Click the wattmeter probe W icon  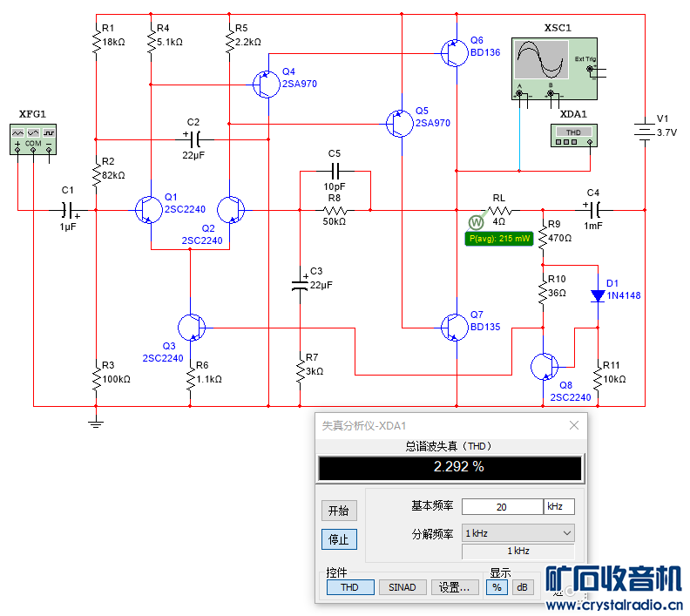point(476,223)
